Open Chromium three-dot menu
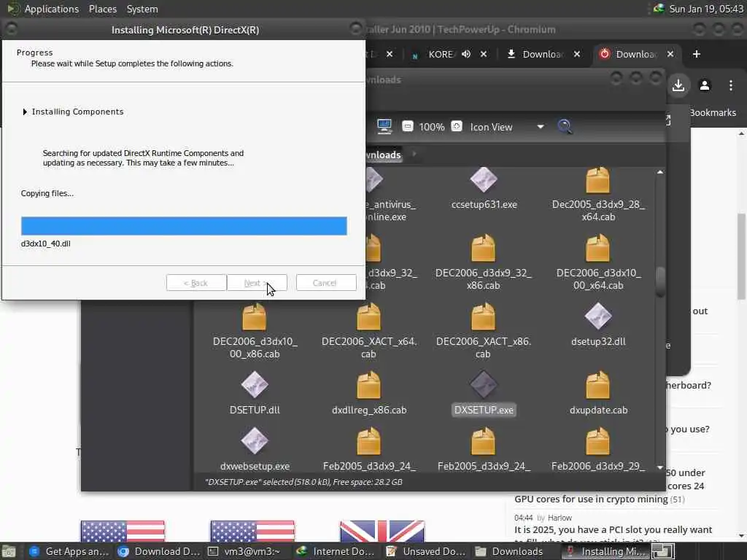The height and width of the screenshot is (560, 747). click(731, 86)
